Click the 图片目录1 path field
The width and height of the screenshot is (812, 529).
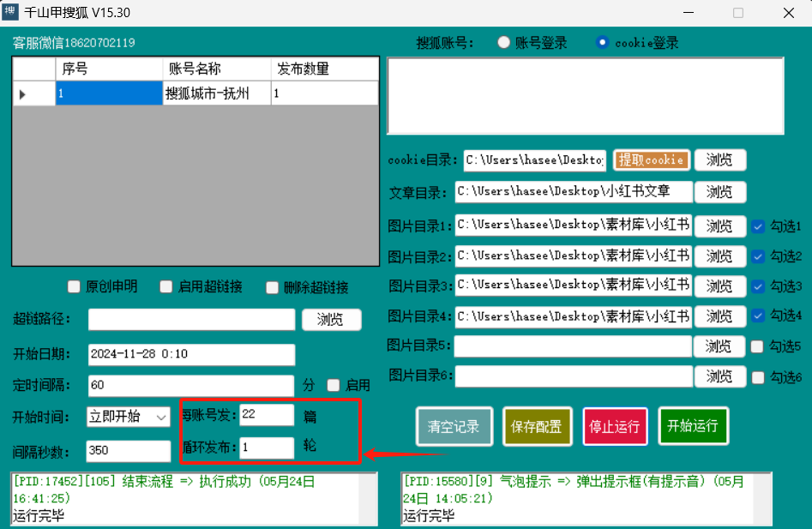click(574, 225)
